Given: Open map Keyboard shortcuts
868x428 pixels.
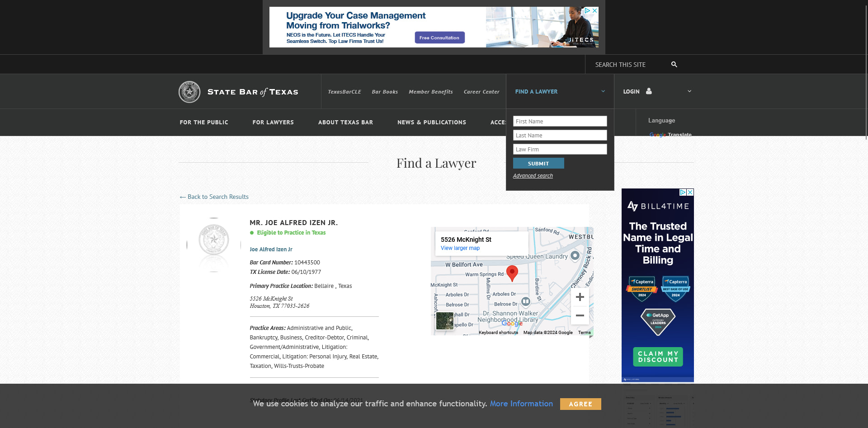Looking at the screenshot, I should [x=498, y=333].
